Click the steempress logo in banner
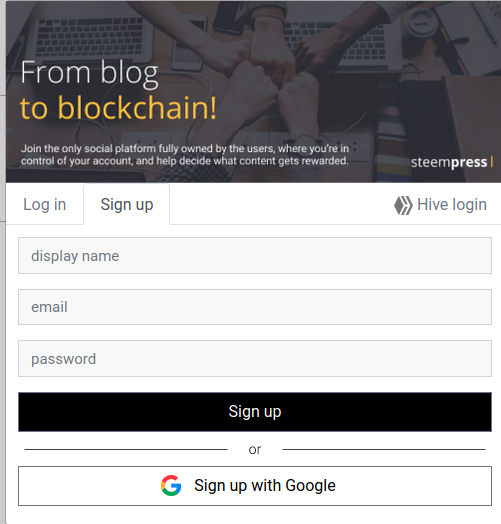This screenshot has width=501, height=524. [449, 162]
